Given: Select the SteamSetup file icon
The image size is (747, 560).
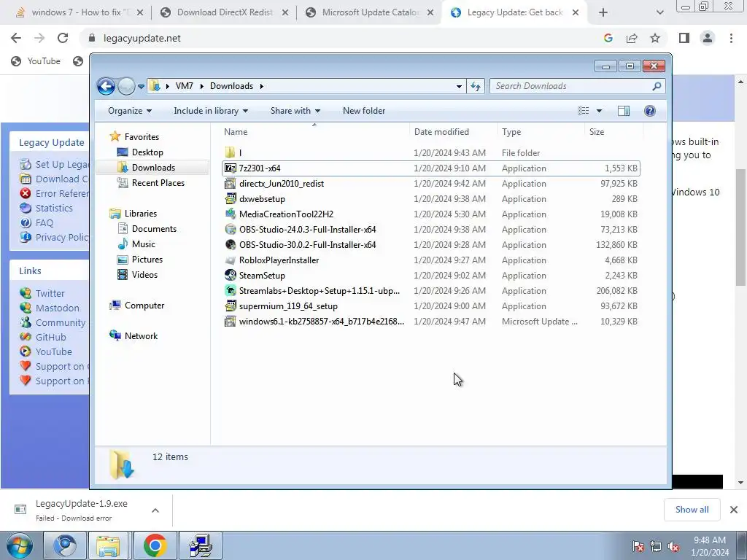Looking at the screenshot, I should [231, 275].
